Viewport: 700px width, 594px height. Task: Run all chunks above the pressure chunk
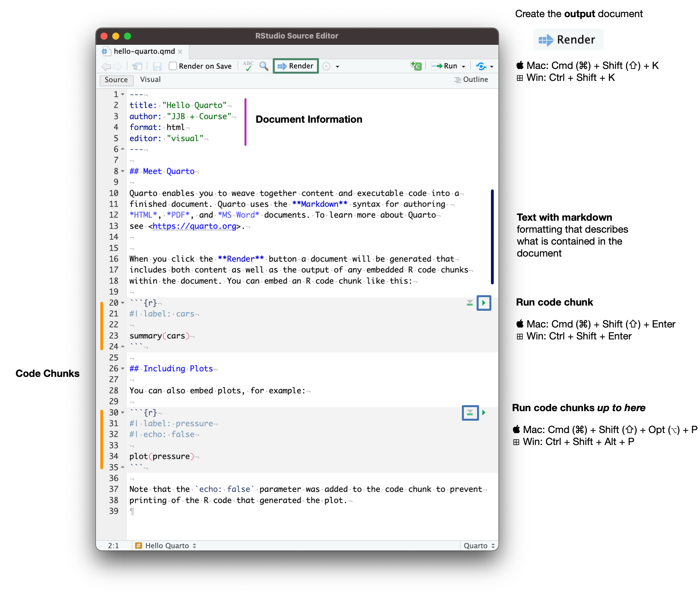(x=469, y=413)
